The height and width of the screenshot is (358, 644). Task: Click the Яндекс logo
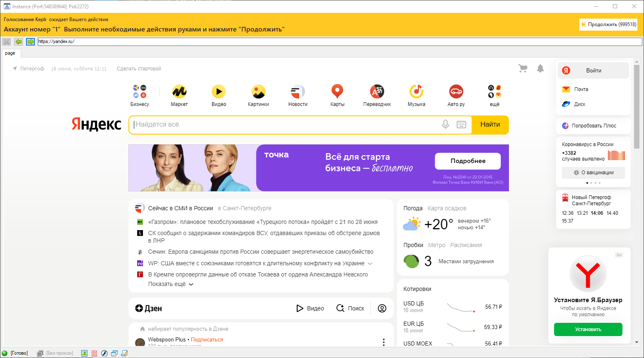click(x=96, y=124)
